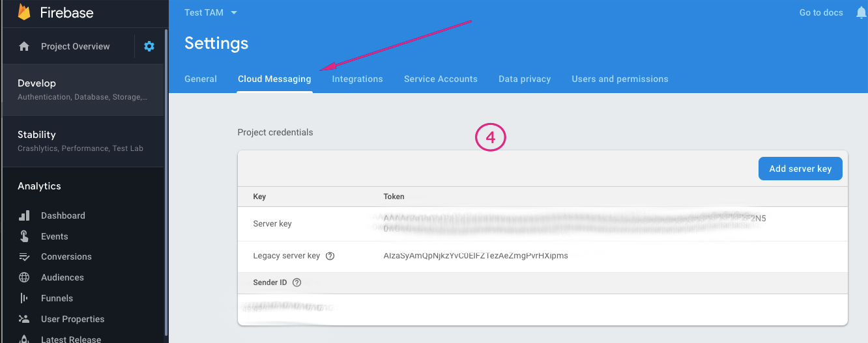Click the Conversions checklist icon
Image resolution: width=868 pixels, height=343 pixels.
[x=24, y=256]
